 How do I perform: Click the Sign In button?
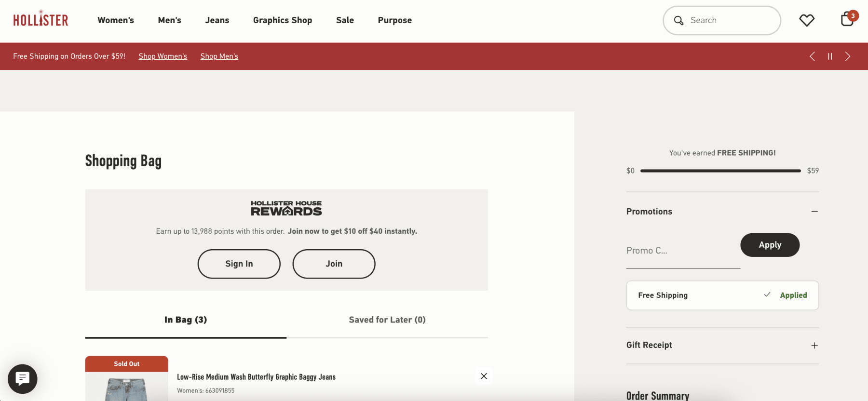coord(239,264)
